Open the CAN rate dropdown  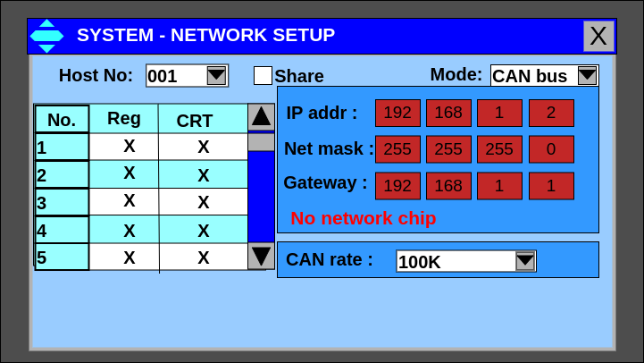tap(525, 261)
